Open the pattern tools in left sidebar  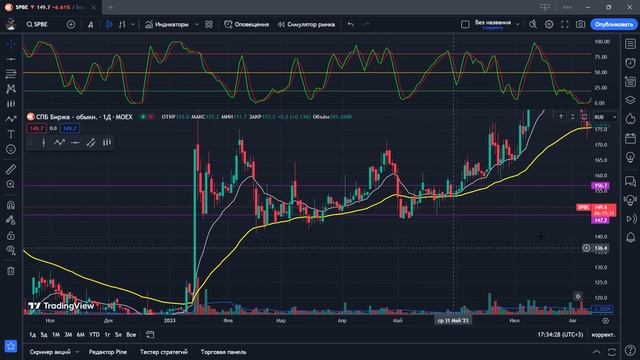pos(11,89)
